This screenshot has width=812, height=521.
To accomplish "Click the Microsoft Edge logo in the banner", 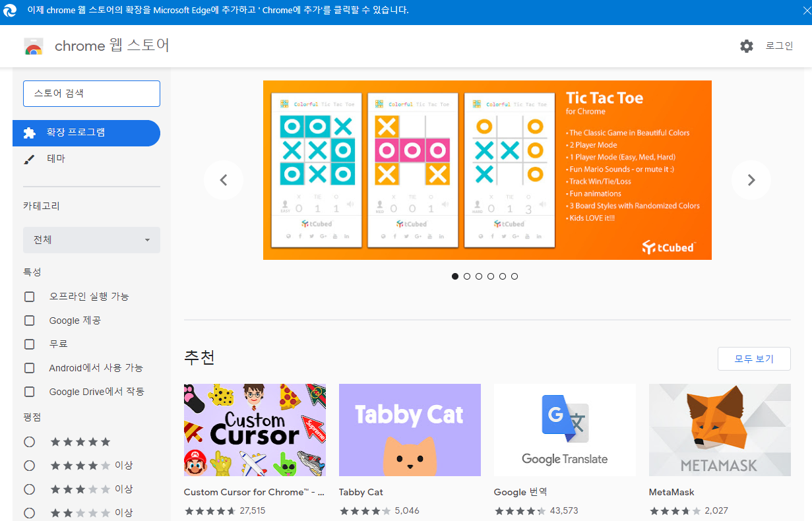I will 10,11.
